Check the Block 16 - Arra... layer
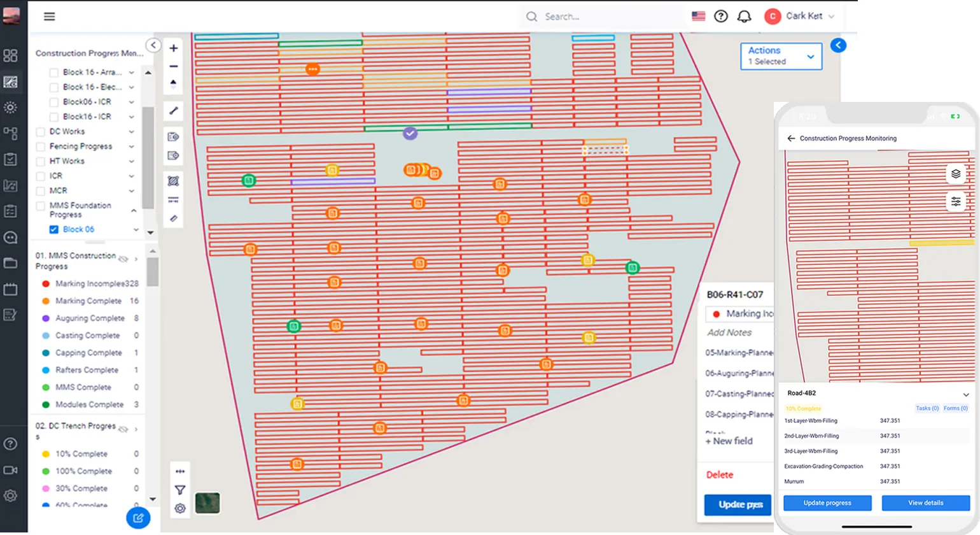This screenshot has height=535, width=980. (x=54, y=73)
